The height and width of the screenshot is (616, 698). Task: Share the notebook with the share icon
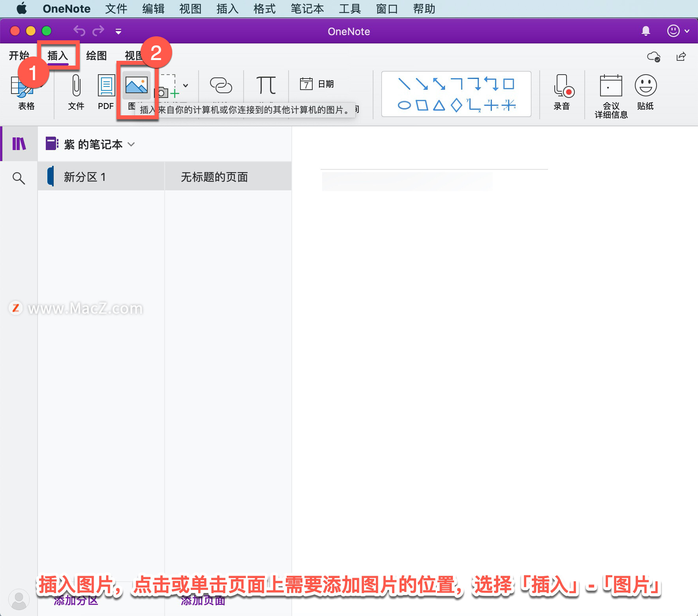coord(681,56)
